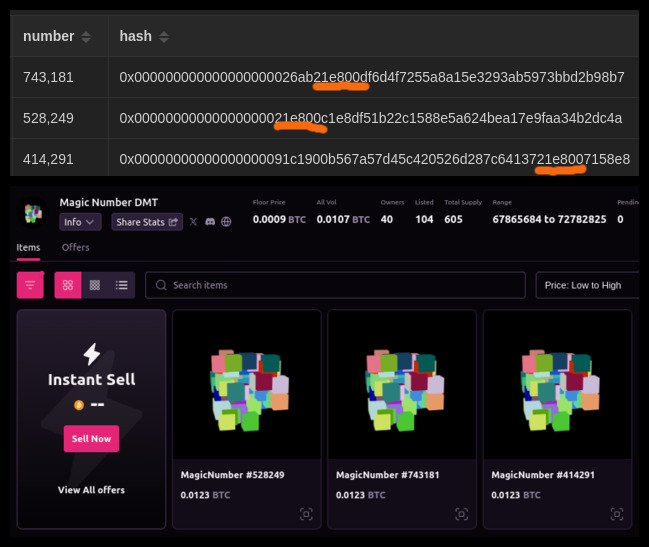The image size is (649, 547).
Task: Click the Listed count 104
Action: click(424, 219)
